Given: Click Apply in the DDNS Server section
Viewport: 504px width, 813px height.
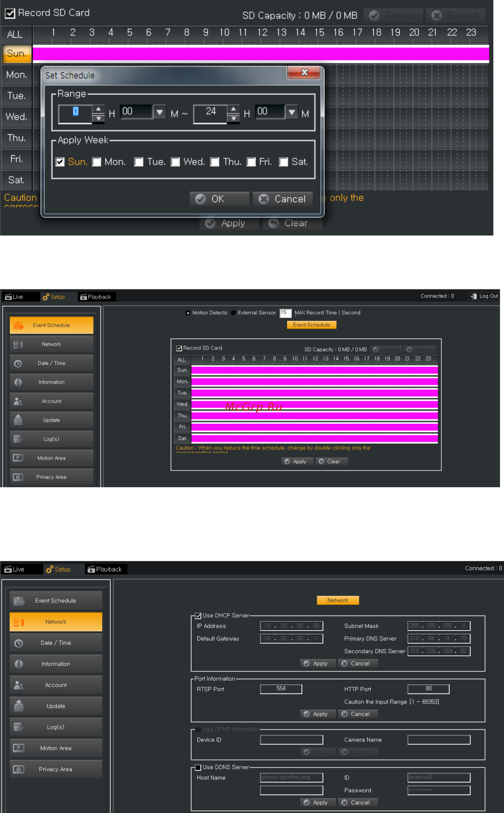Looking at the screenshot, I should click(x=318, y=802).
